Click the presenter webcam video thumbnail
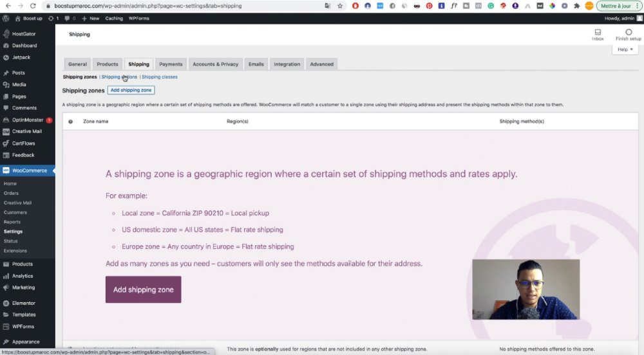Screen dimensions: 644x355 point(526,289)
